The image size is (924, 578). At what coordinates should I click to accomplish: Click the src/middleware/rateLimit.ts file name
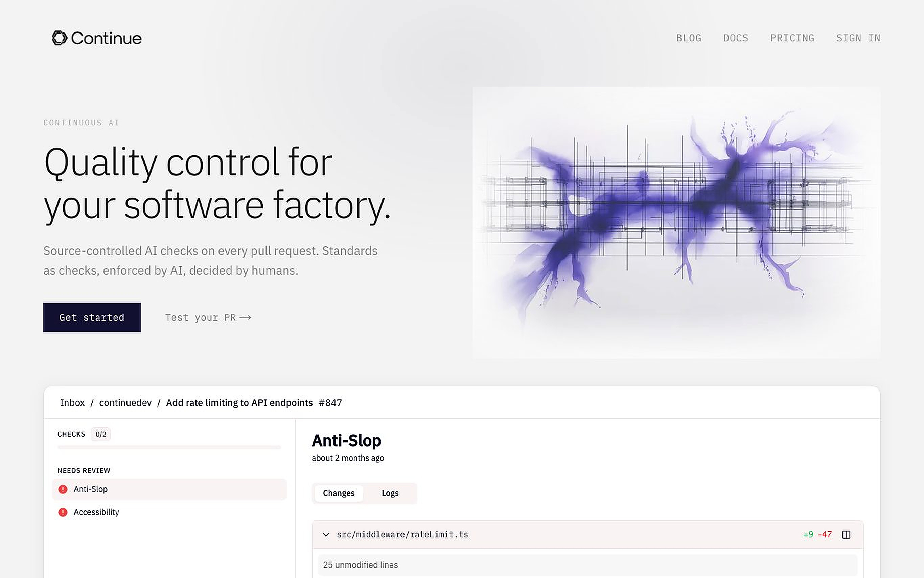[402, 534]
